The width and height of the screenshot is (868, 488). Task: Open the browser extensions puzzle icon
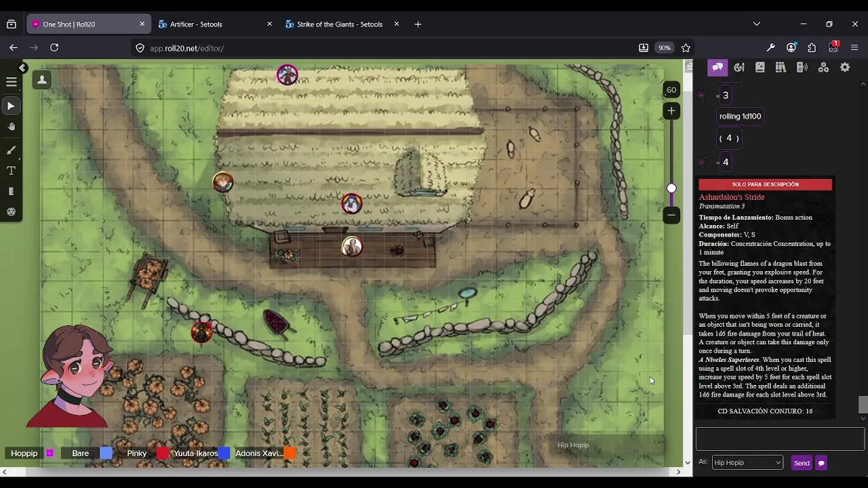(812, 48)
